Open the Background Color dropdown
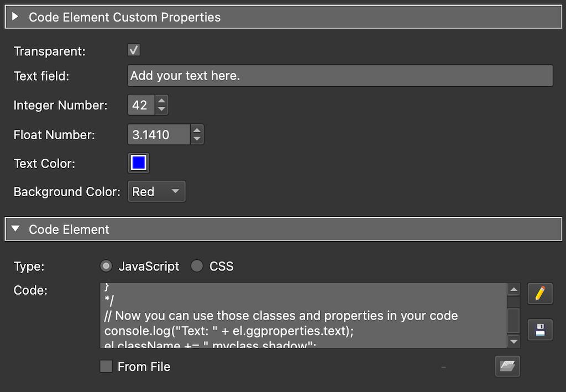Screen dimensions: 566x392 pos(156,191)
